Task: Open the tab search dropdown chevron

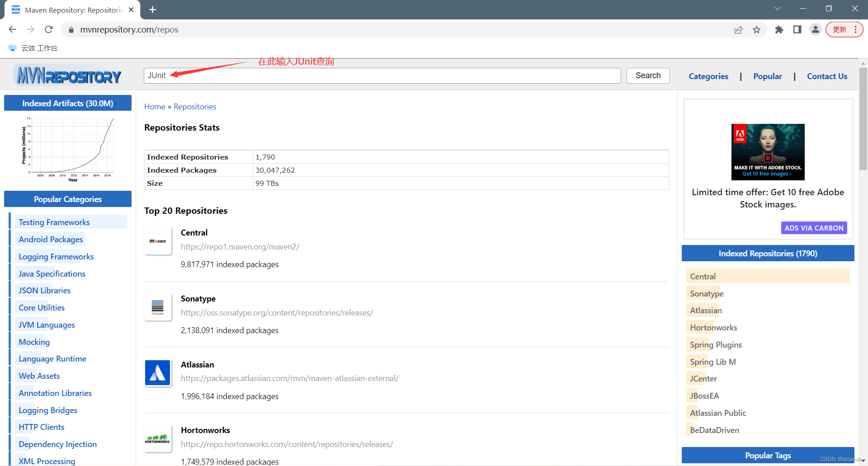Action: [777, 8]
